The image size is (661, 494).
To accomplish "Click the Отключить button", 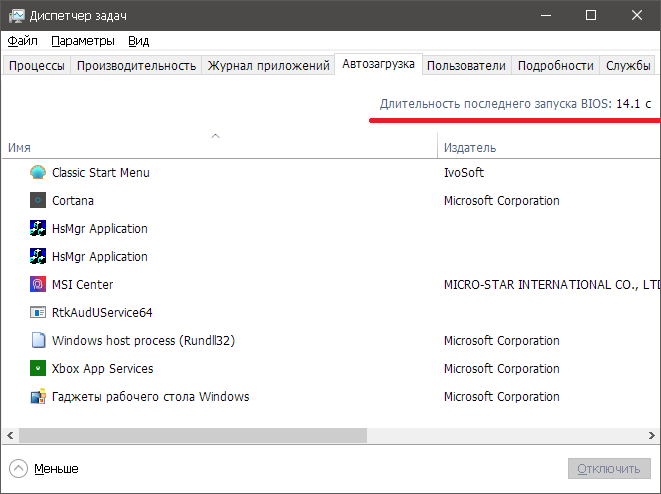I will coord(609,468).
